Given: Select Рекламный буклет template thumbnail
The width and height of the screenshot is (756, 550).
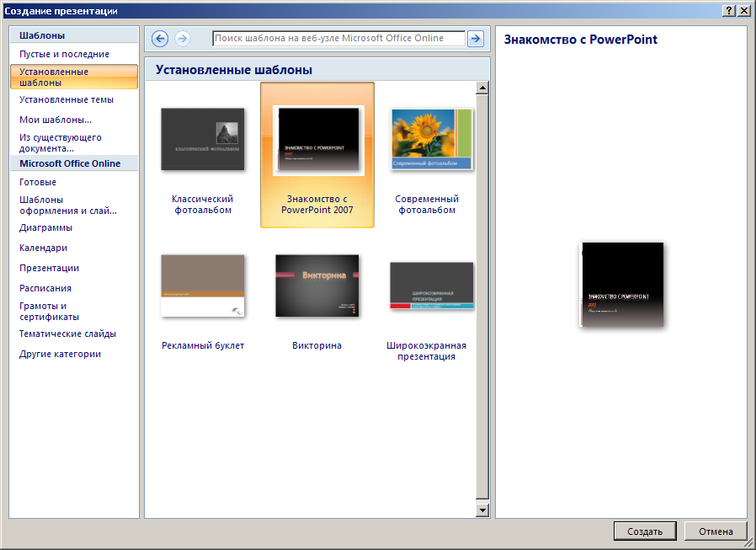Looking at the screenshot, I should pyautogui.click(x=203, y=286).
